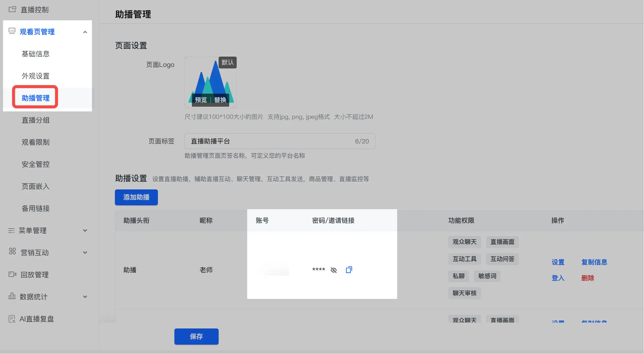Select 助播管理 in the sidebar
The image size is (644, 354).
pyautogui.click(x=36, y=98)
